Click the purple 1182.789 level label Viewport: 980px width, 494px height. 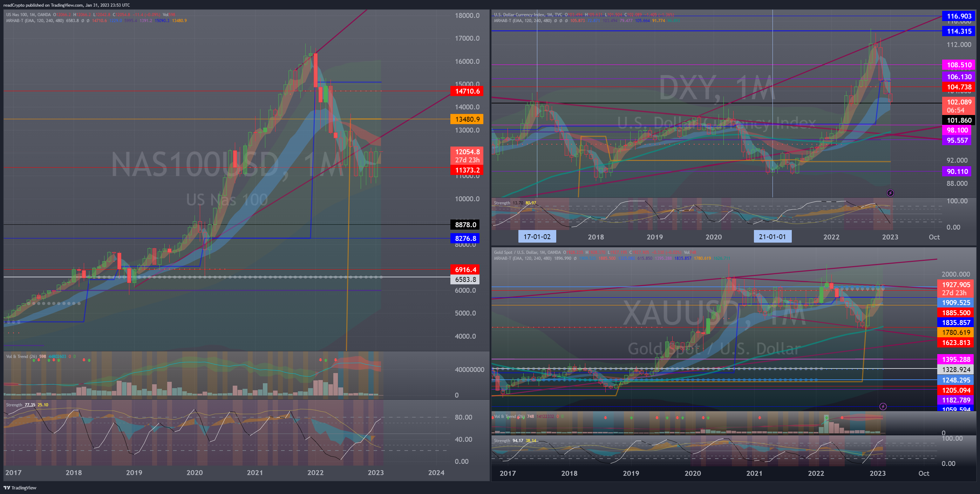click(x=955, y=400)
